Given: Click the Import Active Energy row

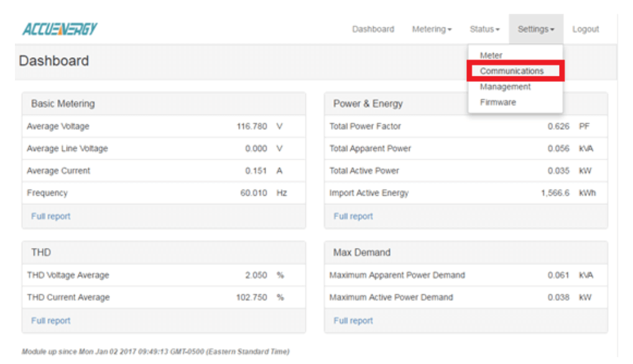Looking at the screenshot, I should click(x=466, y=193).
